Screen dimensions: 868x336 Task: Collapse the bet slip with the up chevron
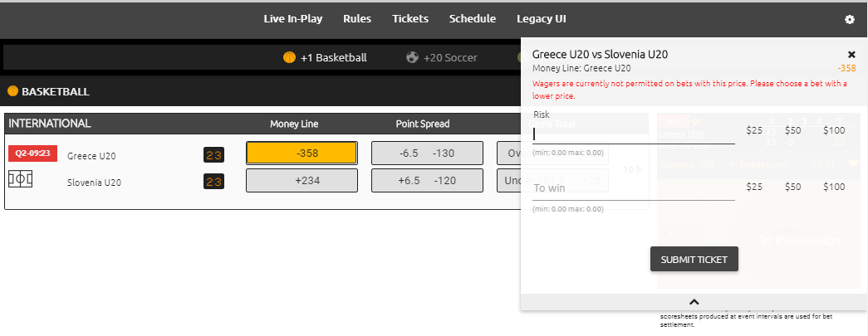point(694,302)
